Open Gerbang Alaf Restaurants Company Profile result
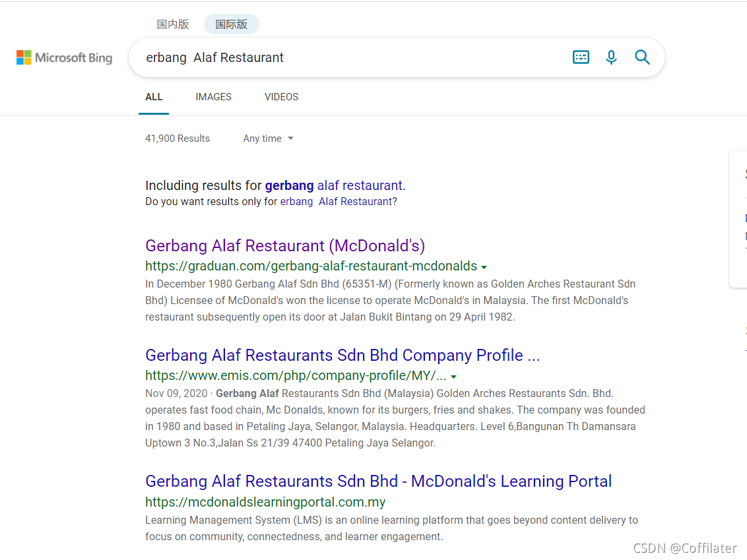Screen dimensions: 747x560 pos(342,356)
